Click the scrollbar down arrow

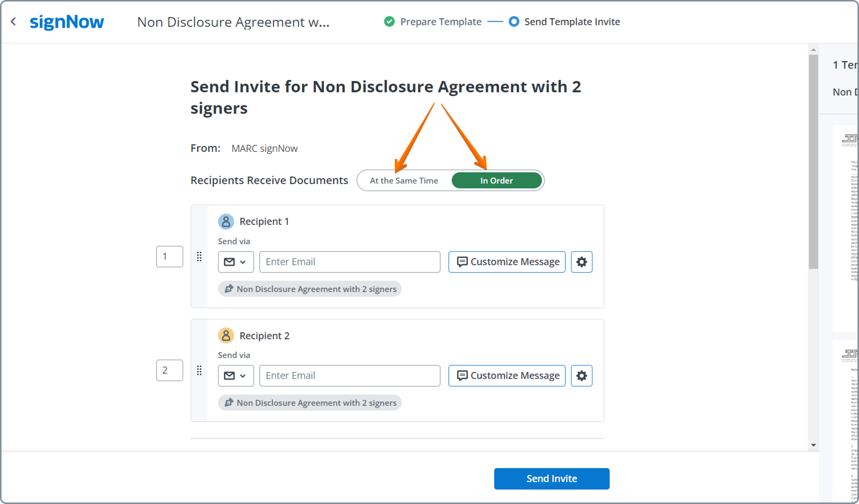click(814, 445)
